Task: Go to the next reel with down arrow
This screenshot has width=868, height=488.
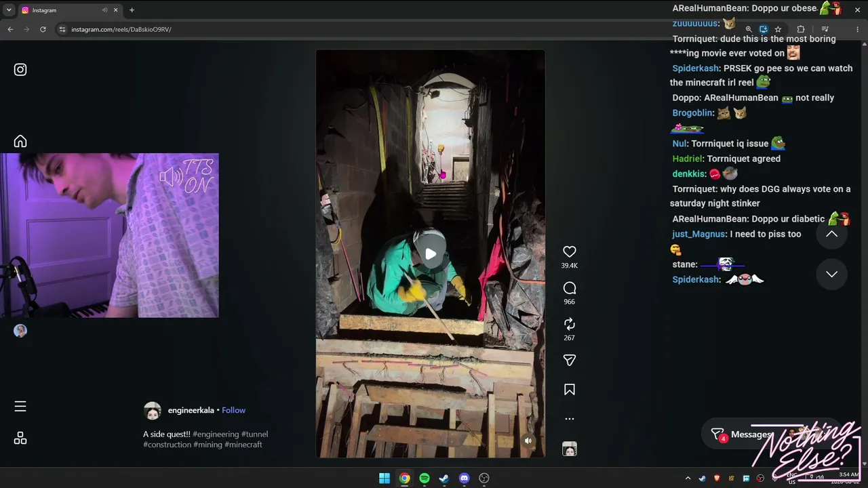Action: [831, 274]
